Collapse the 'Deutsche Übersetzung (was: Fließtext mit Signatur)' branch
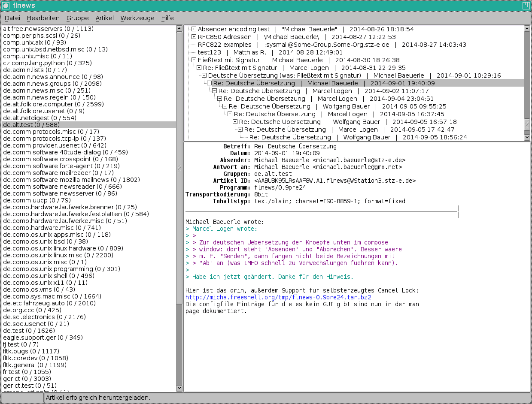 coord(204,75)
